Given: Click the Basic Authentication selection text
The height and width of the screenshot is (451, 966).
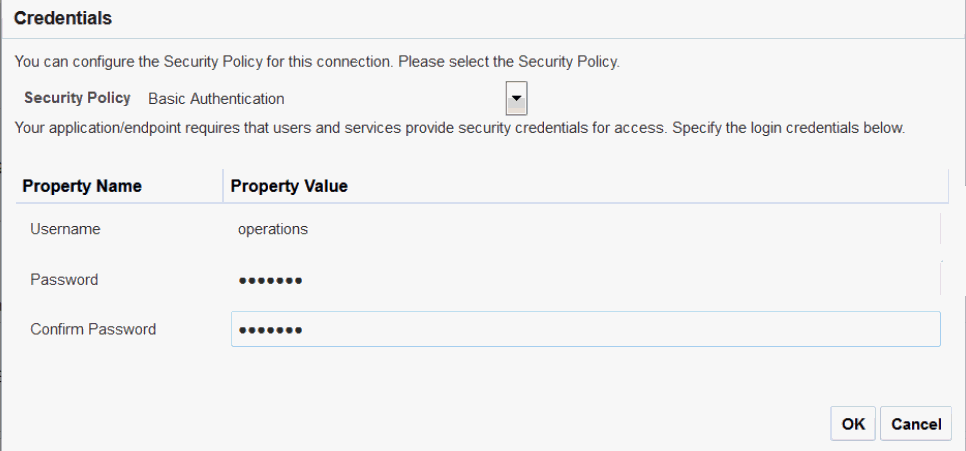Looking at the screenshot, I should [x=216, y=99].
